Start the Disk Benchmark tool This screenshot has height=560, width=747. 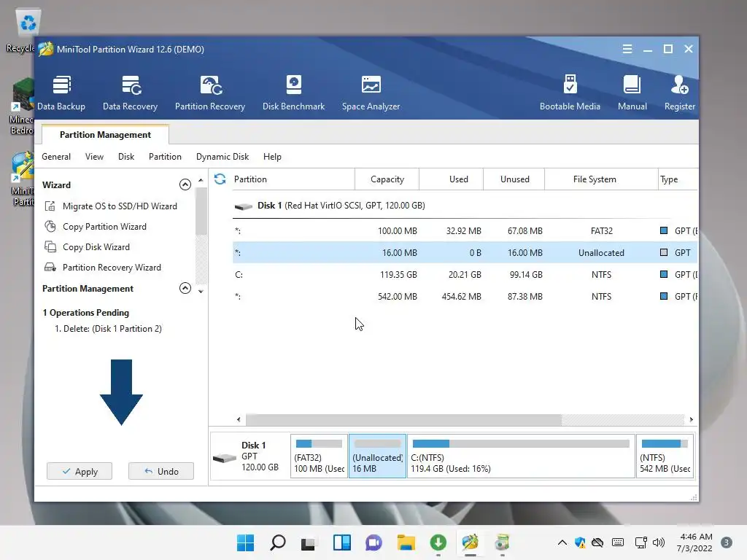pyautogui.click(x=293, y=93)
